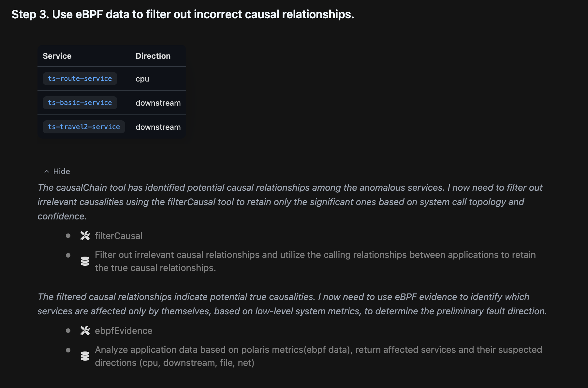Toggle the ts-basic-service chip selection
Screen dimensions: 588x388
point(80,102)
